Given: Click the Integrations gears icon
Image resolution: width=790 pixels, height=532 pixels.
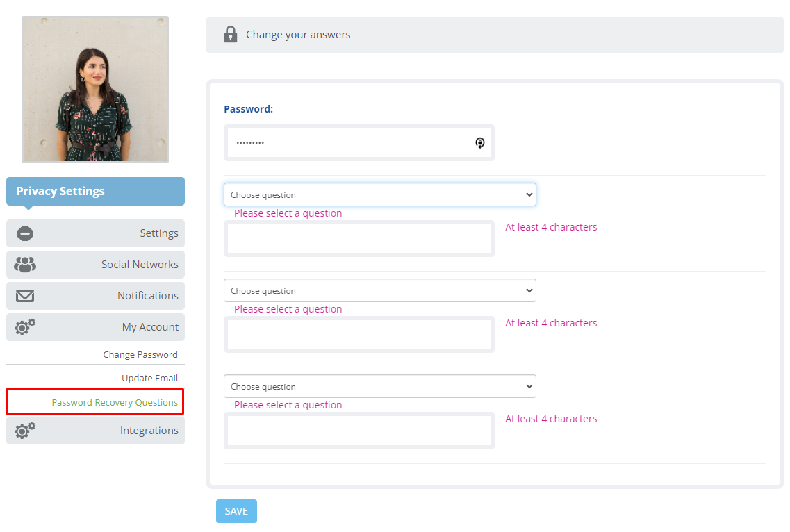Looking at the screenshot, I should [25, 431].
